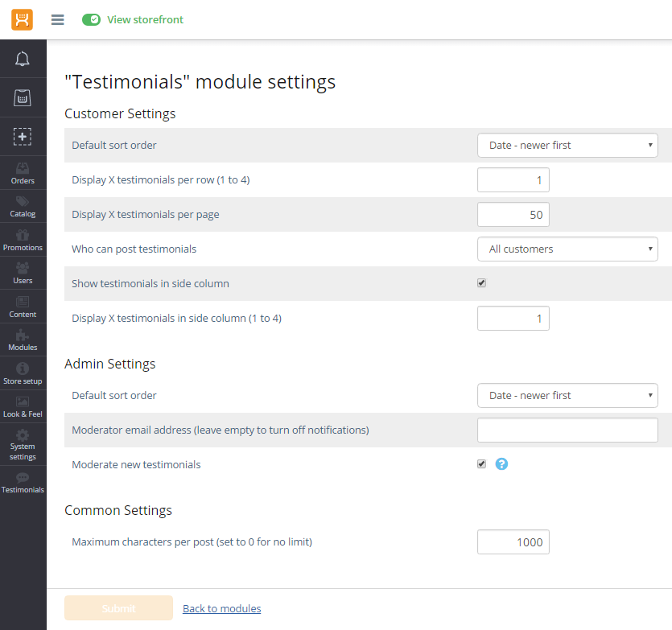Uncheck Moderate new testimonials checkbox

pos(481,464)
